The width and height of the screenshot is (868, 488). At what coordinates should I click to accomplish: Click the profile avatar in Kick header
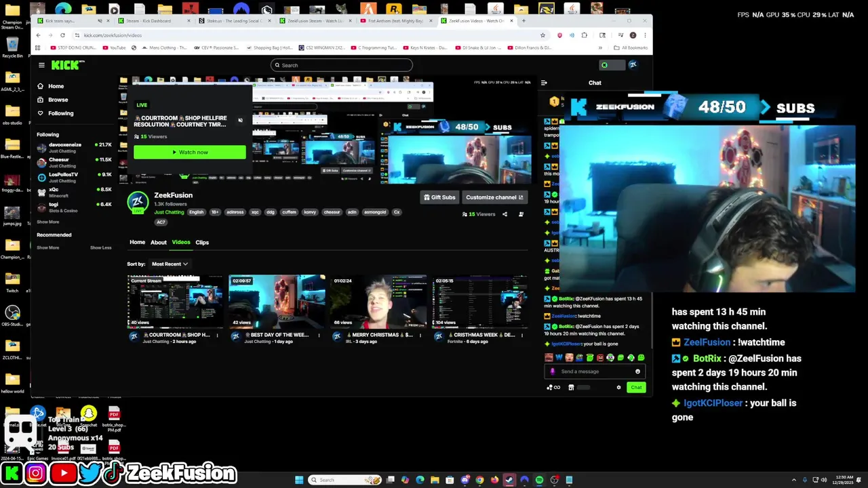[x=633, y=65]
